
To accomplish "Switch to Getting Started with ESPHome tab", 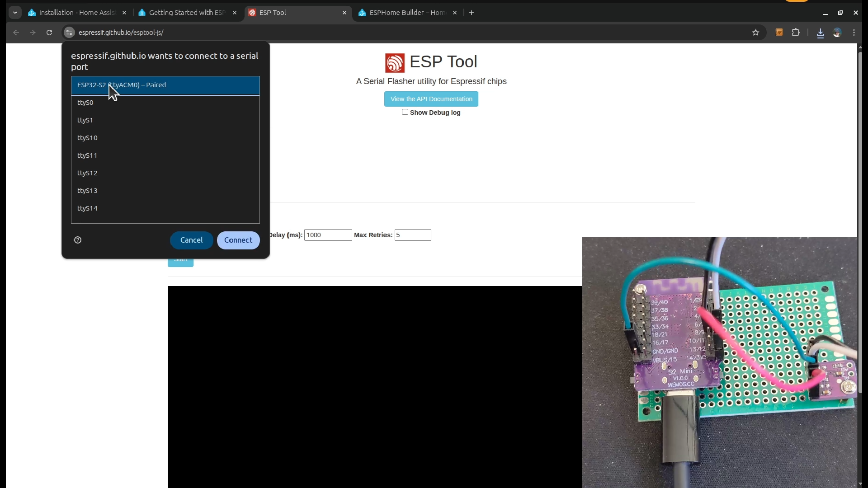I will (187, 13).
